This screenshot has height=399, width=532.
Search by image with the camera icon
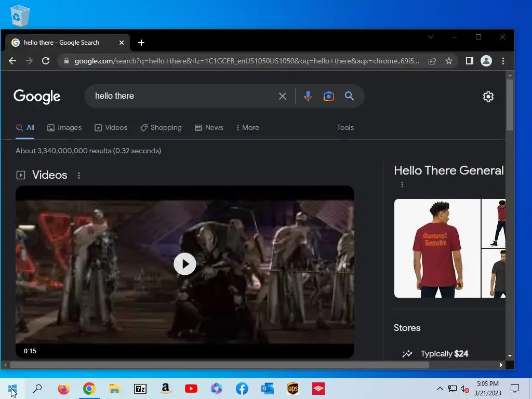click(x=329, y=96)
